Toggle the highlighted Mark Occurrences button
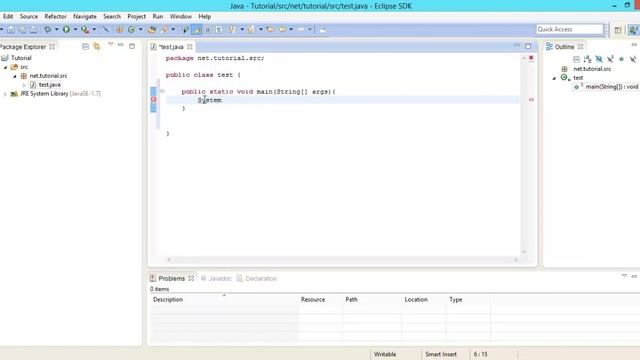 (197, 29)
